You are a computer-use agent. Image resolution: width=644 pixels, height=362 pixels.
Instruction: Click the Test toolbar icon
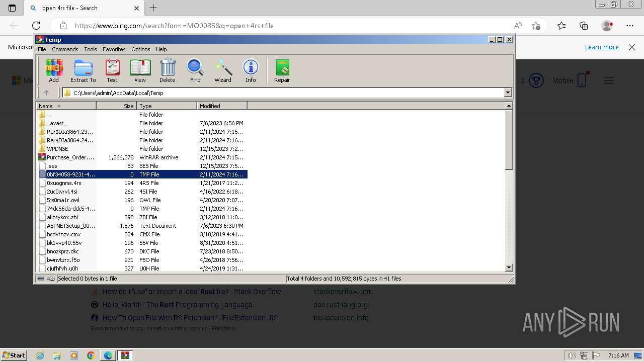tap(112, 70)
